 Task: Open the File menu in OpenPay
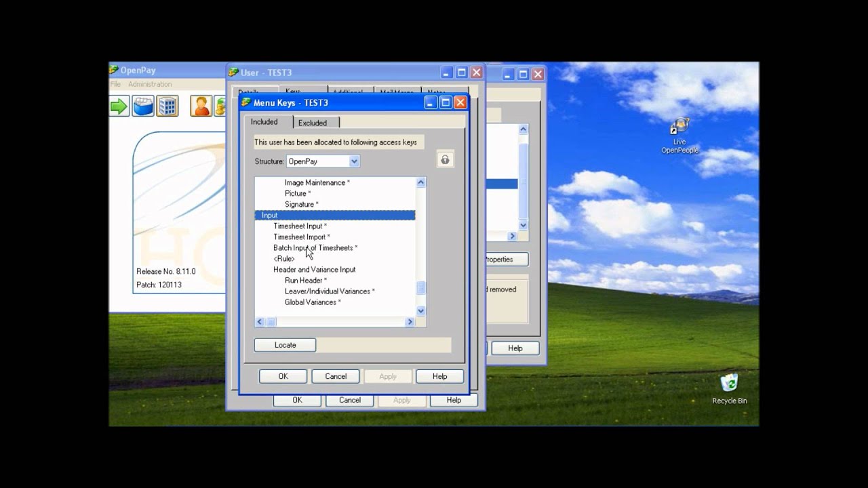tap(115, 84)
